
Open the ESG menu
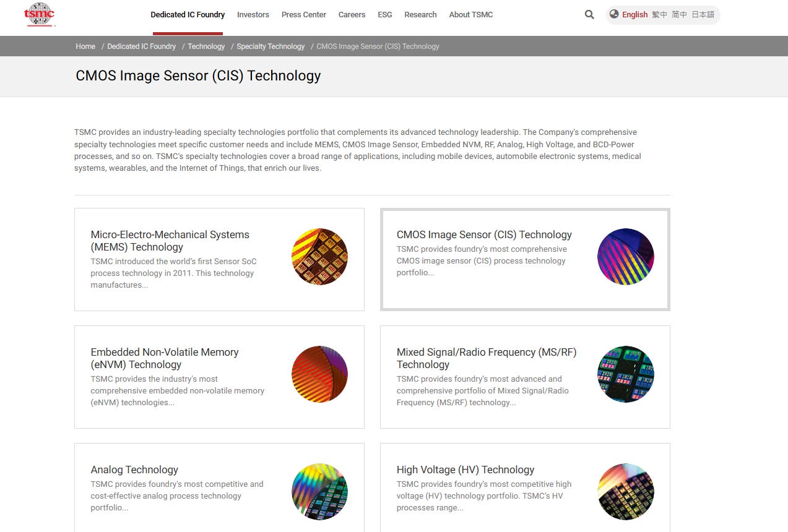pyautogui.click(x=385, y=14)
